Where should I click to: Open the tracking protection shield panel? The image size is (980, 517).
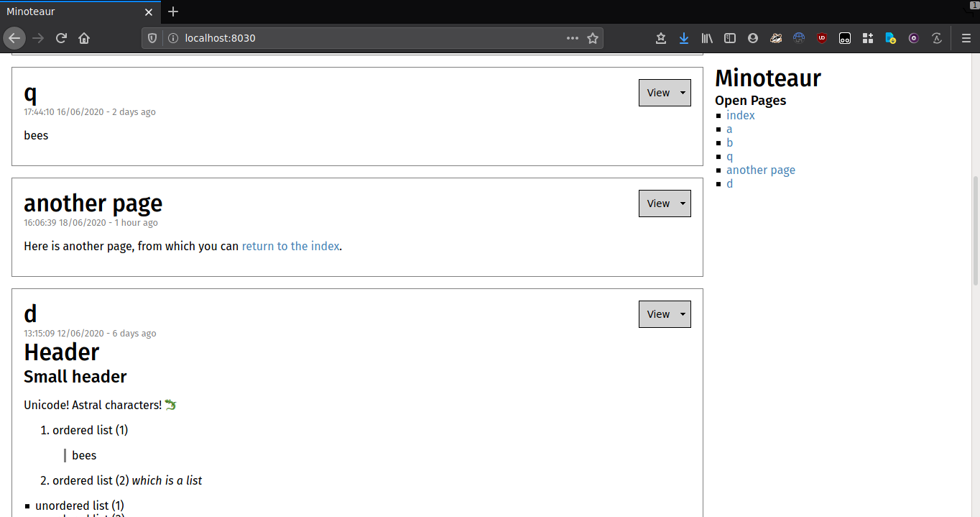[x=152, y=38]
